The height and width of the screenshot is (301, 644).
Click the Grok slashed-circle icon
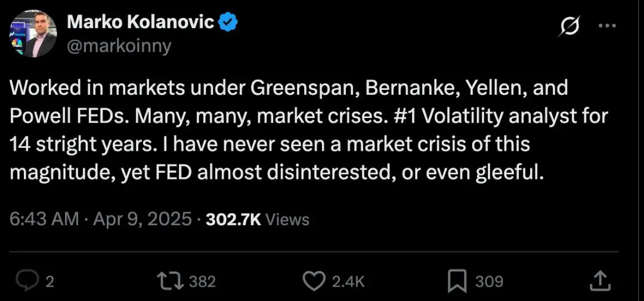tap(571, 27)
